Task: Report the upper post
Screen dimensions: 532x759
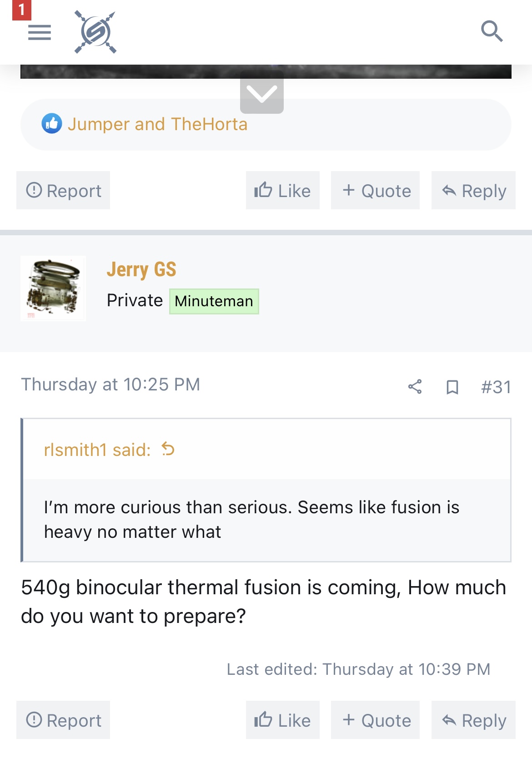Action: (x=63, y=190)
